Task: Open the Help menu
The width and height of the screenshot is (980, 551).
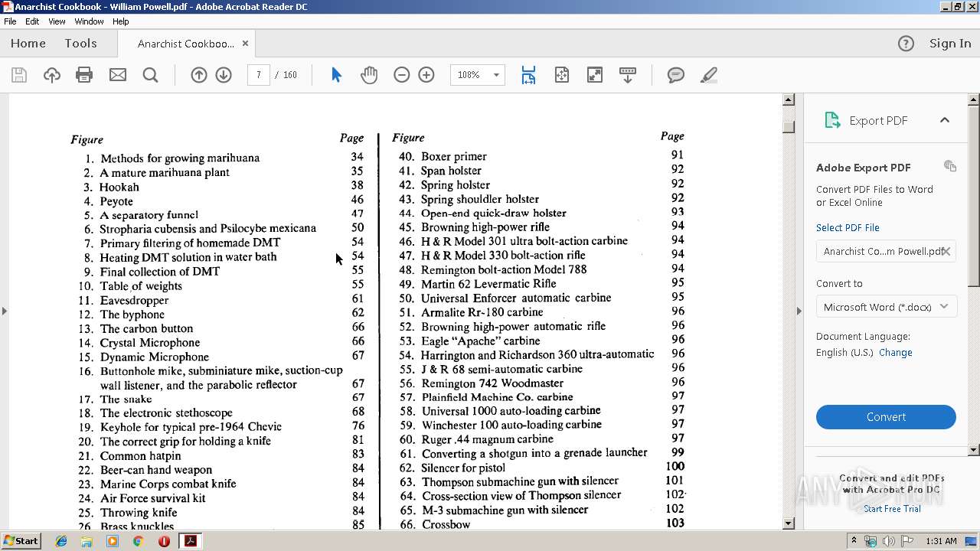Action: [121, 21]
